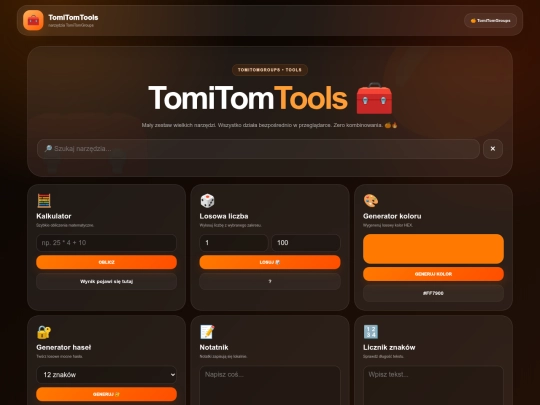Click the Kalkulator card title
Viewport: 540px width, 405px height.
(x=54, y=216)
